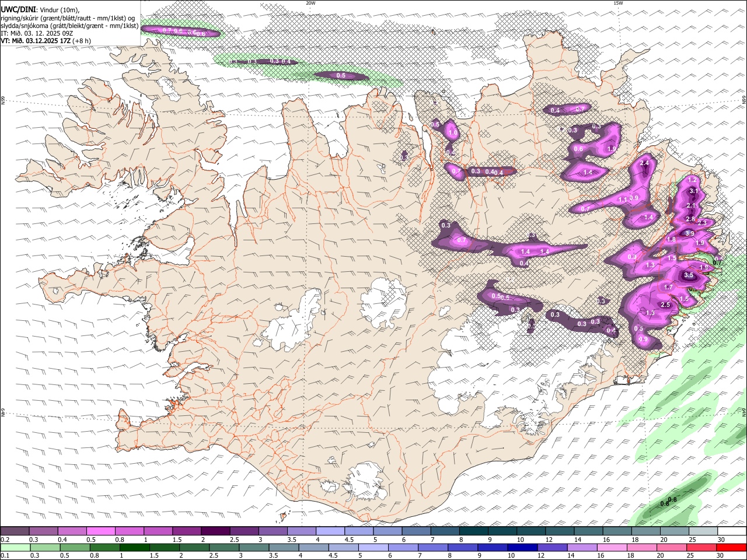747x560 pixels.
Task: Click the 20W longitude label
Action: click(310, 3)
